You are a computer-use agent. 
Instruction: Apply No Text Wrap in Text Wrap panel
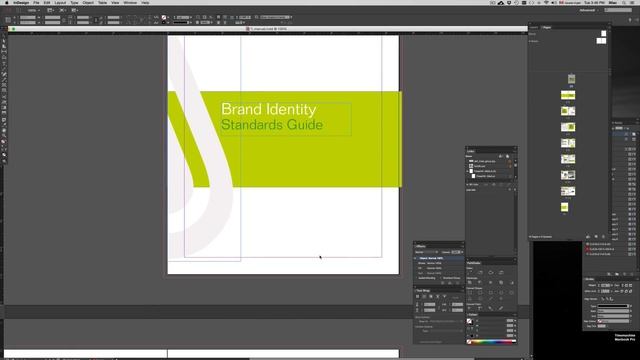point(417,296)
